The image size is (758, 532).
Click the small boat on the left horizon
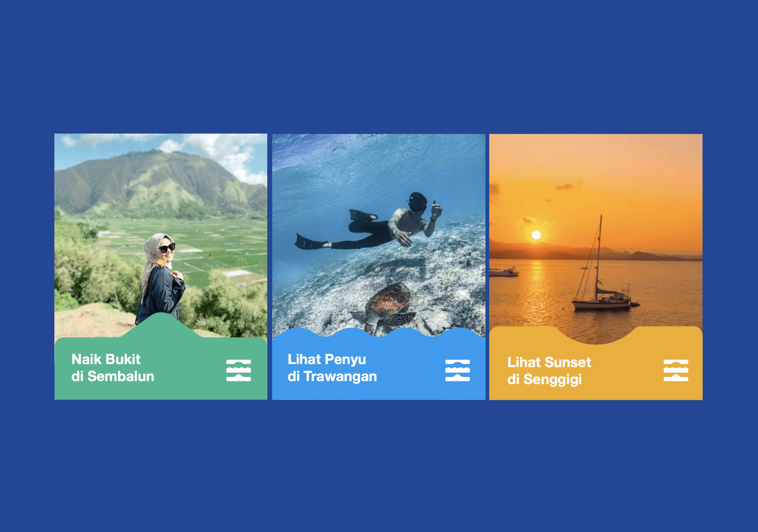(x=504, y=272)
